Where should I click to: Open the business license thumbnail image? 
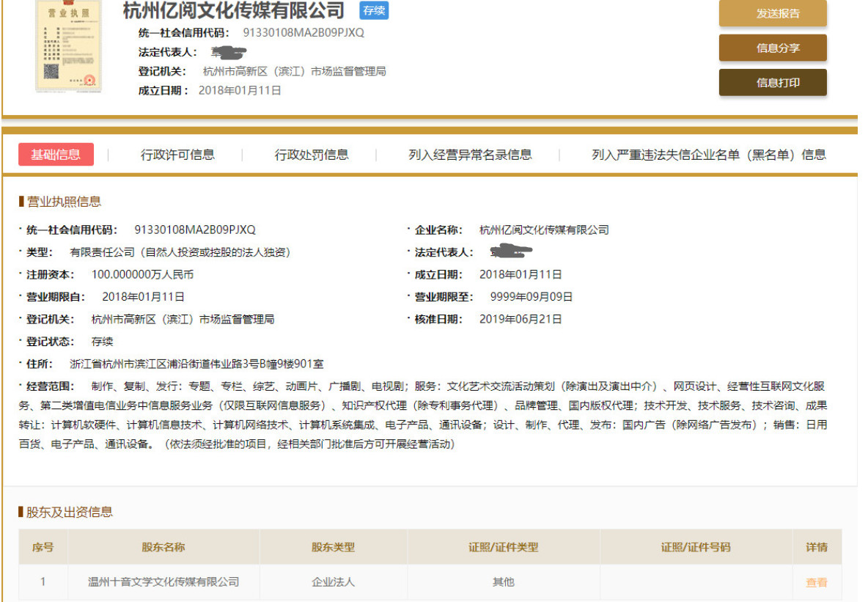tap(68, 46)
